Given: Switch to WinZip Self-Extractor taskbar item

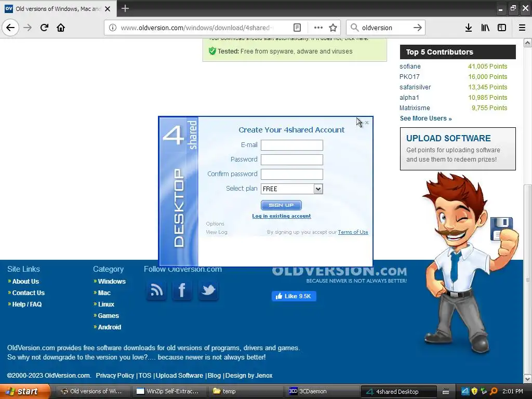Looking at the screenshot, I should (168, 391).
